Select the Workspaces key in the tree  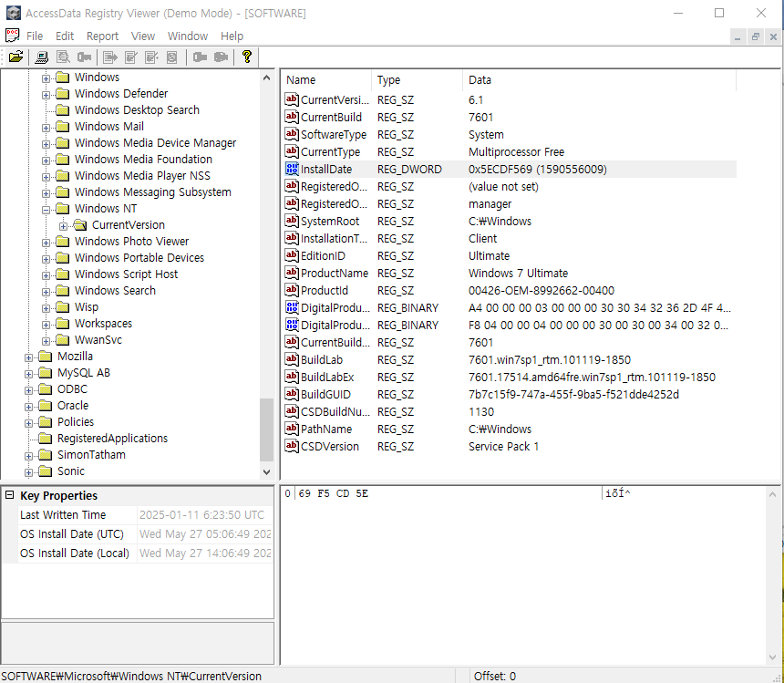pyautogui.click(x=103, y=324)
